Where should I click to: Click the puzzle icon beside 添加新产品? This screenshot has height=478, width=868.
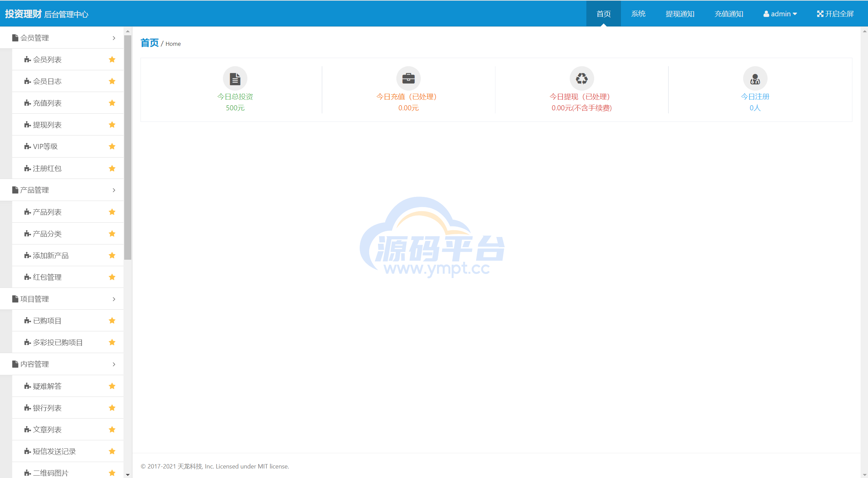(27, 255)
